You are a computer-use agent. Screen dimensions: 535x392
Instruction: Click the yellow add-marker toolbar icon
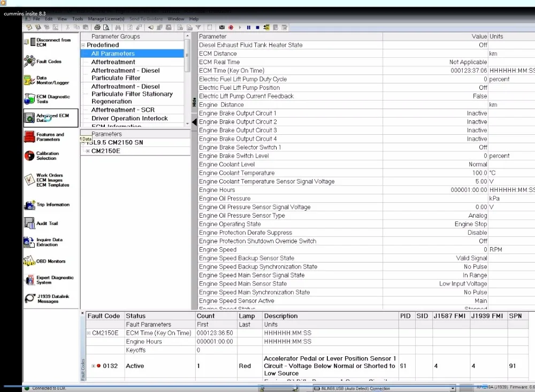(266, 27)
